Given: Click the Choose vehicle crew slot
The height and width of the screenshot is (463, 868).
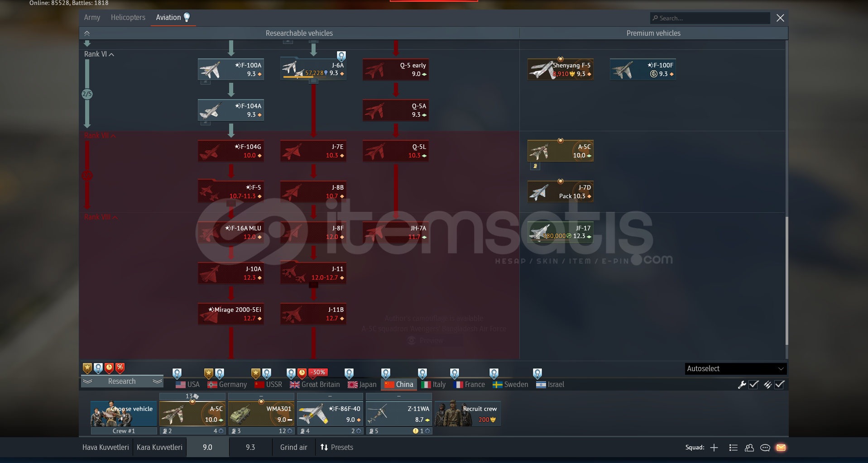Looking at the screenshot, I should (x=124, y=414).
